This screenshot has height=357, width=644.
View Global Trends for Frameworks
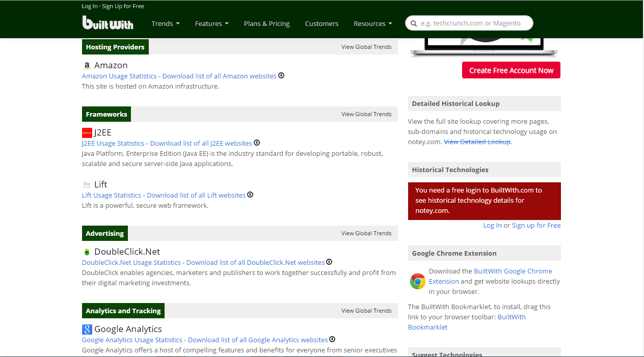[x=366, y=114]
